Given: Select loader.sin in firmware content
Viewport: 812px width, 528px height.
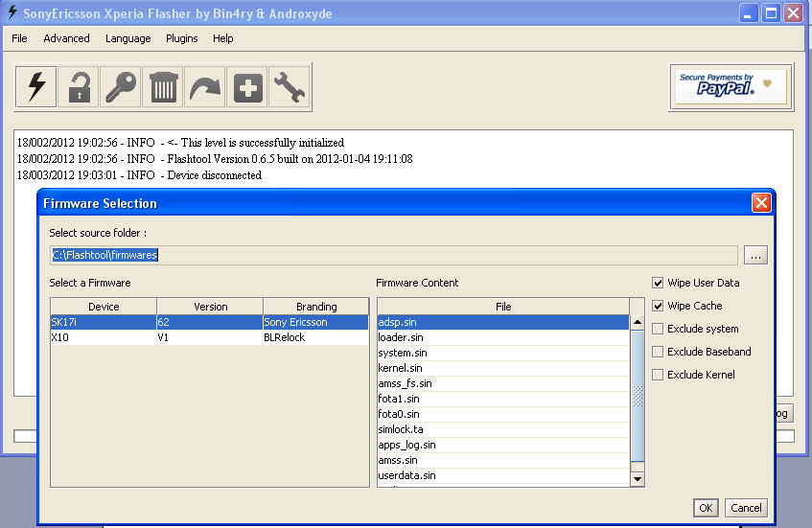Looking at the screenshot, I should (503, 337).
